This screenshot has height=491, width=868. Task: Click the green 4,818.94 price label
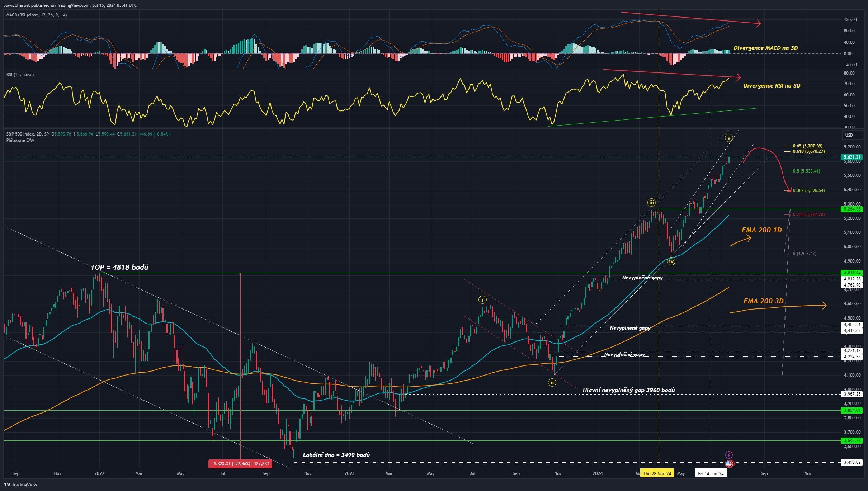852,273
